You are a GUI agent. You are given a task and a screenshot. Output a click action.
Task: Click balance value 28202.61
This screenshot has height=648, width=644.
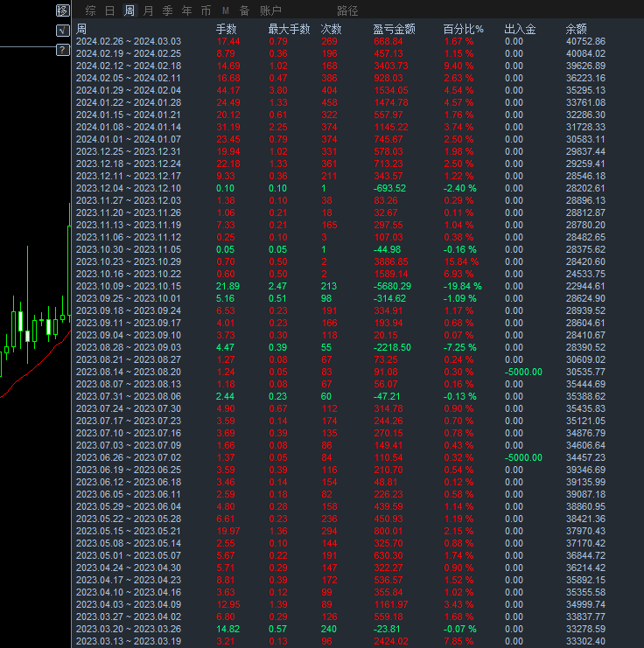point(585,188)
